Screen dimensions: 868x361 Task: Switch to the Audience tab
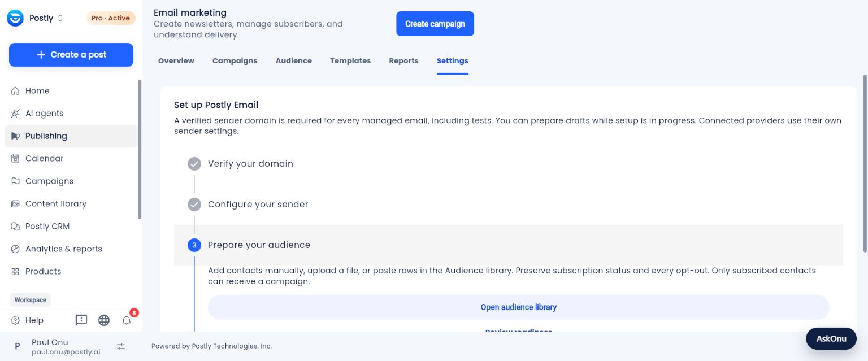tap(294, 61)
